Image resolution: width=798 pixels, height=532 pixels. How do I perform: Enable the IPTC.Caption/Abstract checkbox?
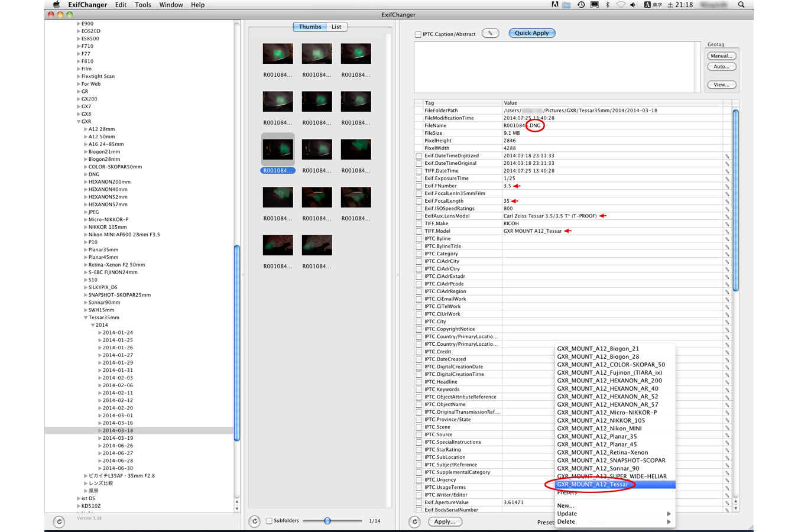pos(418,34)
